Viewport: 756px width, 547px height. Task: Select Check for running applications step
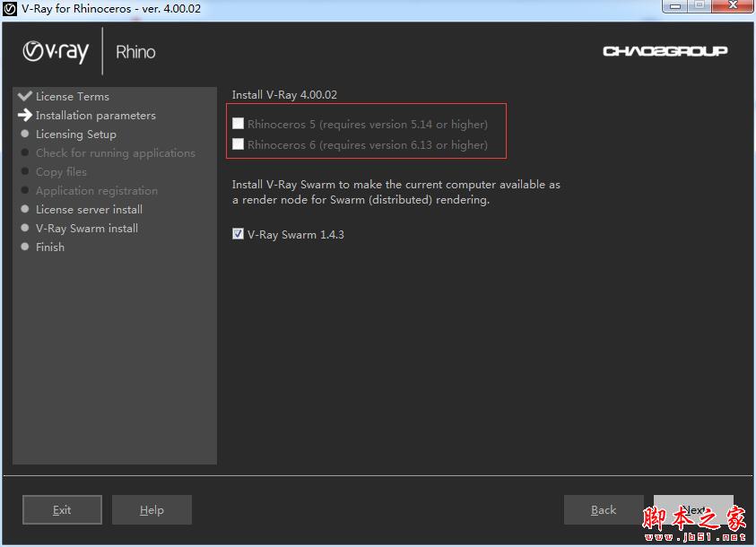coord(115,152)
